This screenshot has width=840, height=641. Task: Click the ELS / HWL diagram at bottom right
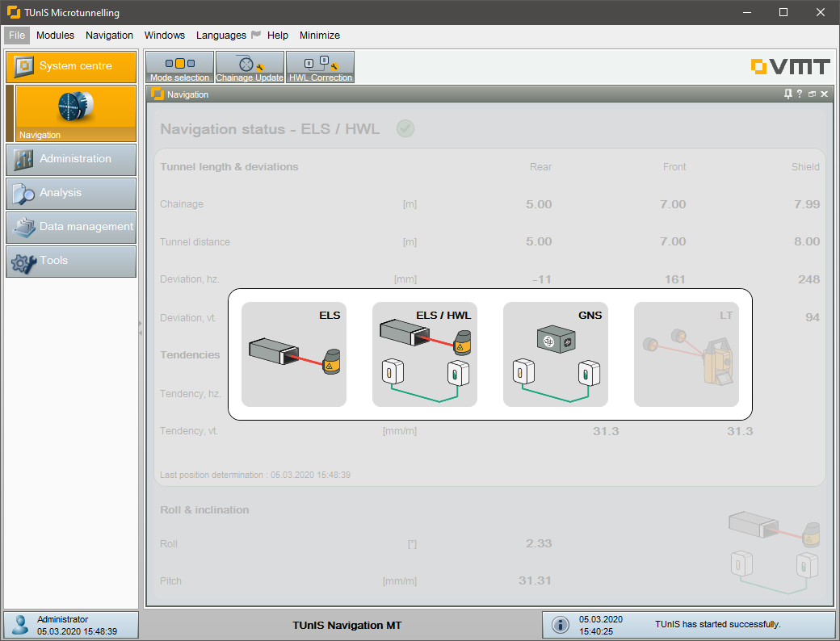774,552
